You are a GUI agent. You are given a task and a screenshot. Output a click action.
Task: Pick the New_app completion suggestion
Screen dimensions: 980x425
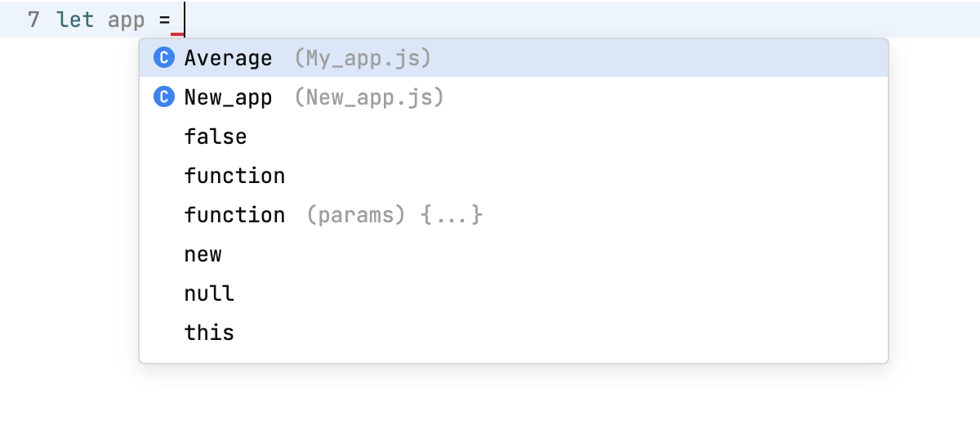pyautogui.click(x=228, y=97)
